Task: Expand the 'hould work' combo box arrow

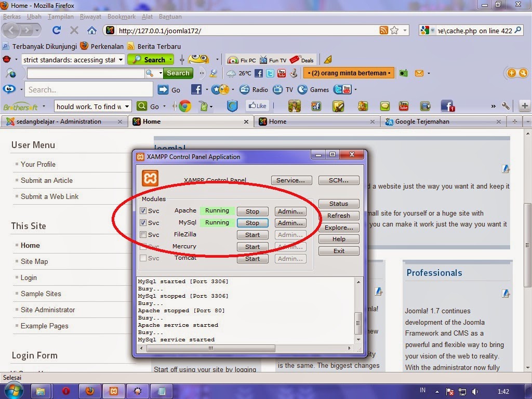Action: click(x=127, y=107)
